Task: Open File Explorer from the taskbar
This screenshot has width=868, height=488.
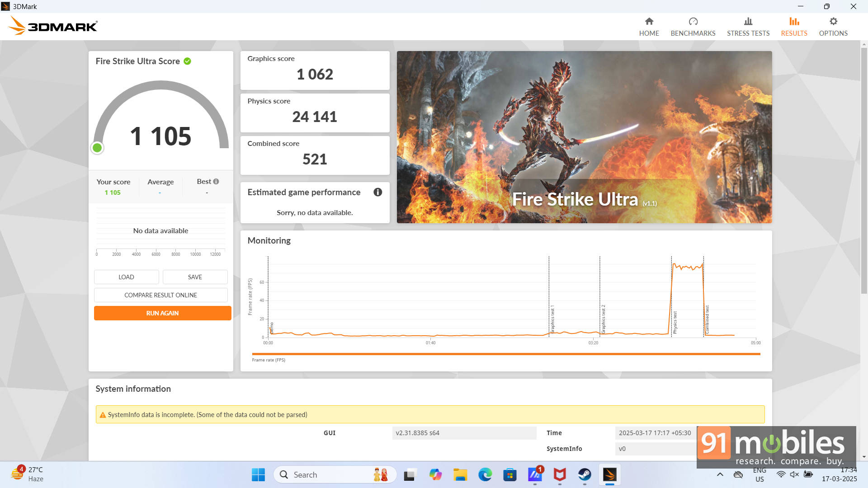Action: (x=460, y=475)
